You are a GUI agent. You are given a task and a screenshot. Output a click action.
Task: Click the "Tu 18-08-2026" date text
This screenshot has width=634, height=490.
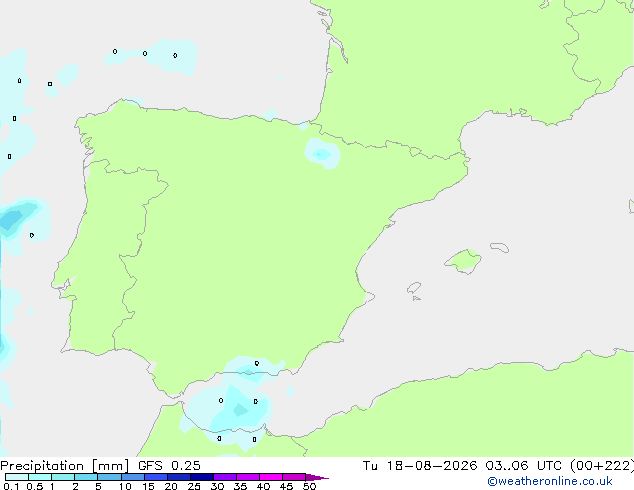pos(420,466)
